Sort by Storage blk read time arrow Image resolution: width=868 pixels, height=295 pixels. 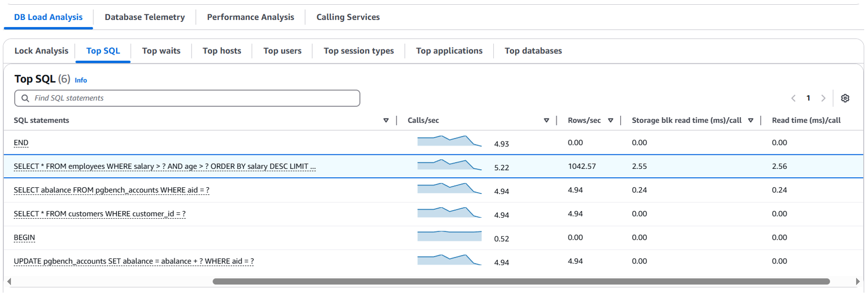[750, 121]
